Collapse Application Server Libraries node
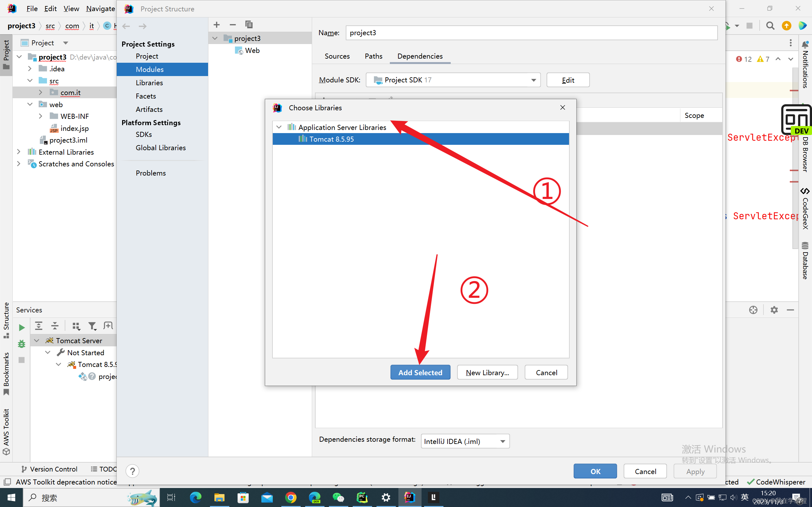This screenshot has height=507, width=812. tap(279, 127)
